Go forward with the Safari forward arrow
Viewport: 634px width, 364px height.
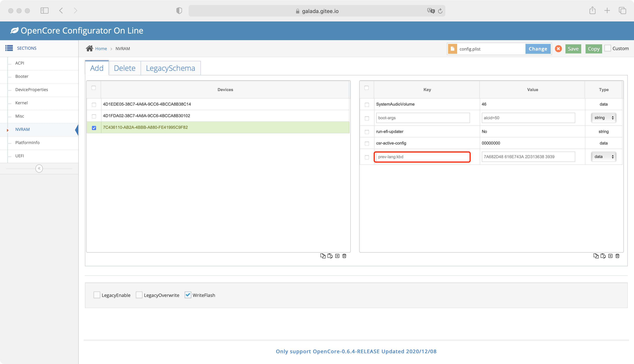(x=76, y=11)
